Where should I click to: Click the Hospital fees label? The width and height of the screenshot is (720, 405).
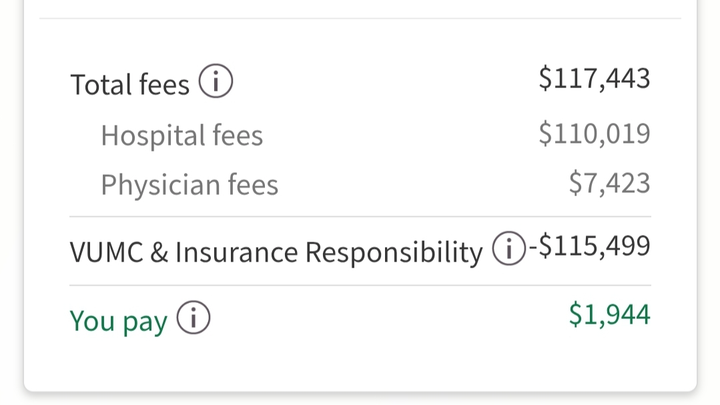[x=181, y=136]
